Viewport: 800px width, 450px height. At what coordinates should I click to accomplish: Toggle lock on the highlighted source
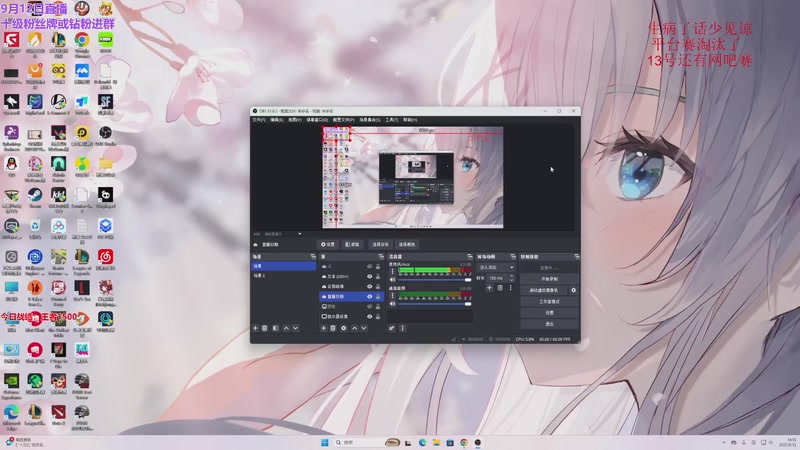pos(378,296)
